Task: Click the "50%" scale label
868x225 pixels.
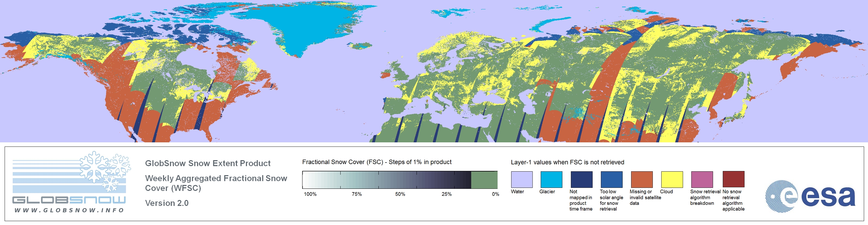Action: pyautogui.click(x=400, y=194)
